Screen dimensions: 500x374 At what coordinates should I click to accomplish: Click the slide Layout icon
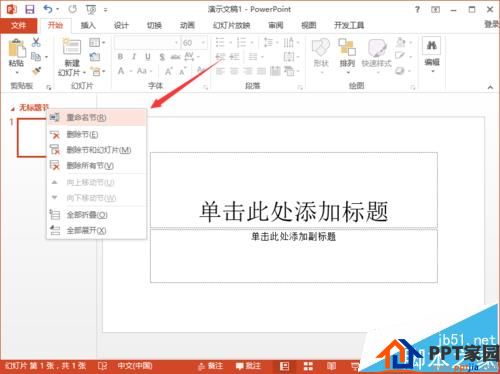(x=95, y=42)
